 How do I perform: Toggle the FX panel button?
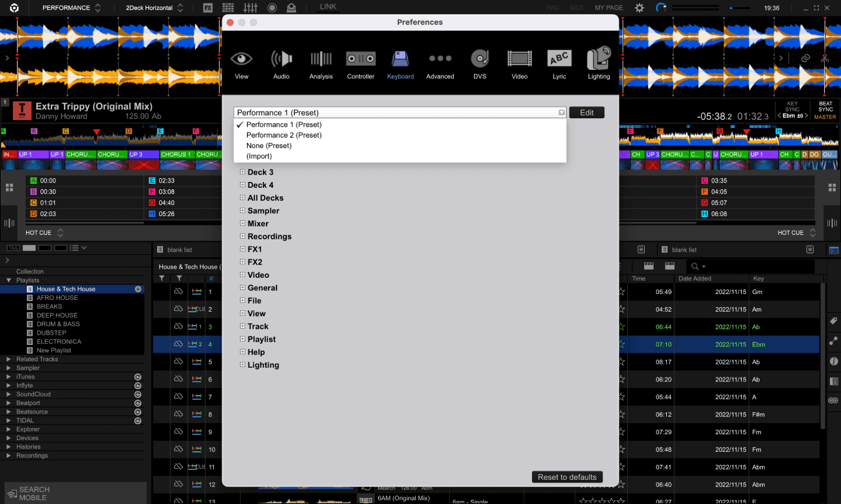click(208, 8)
